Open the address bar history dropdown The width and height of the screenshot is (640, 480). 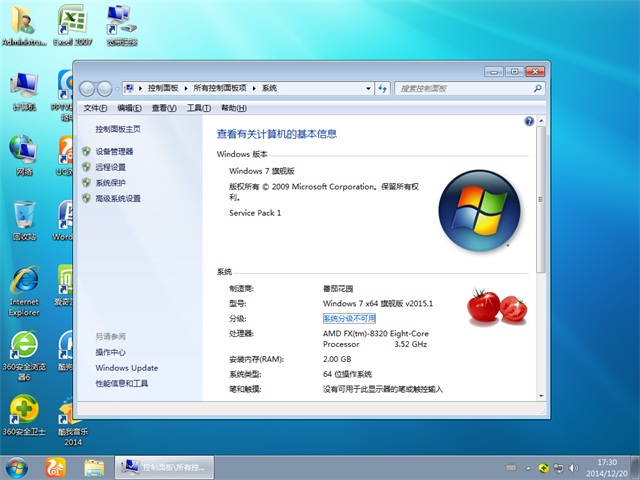pos(368,88)
